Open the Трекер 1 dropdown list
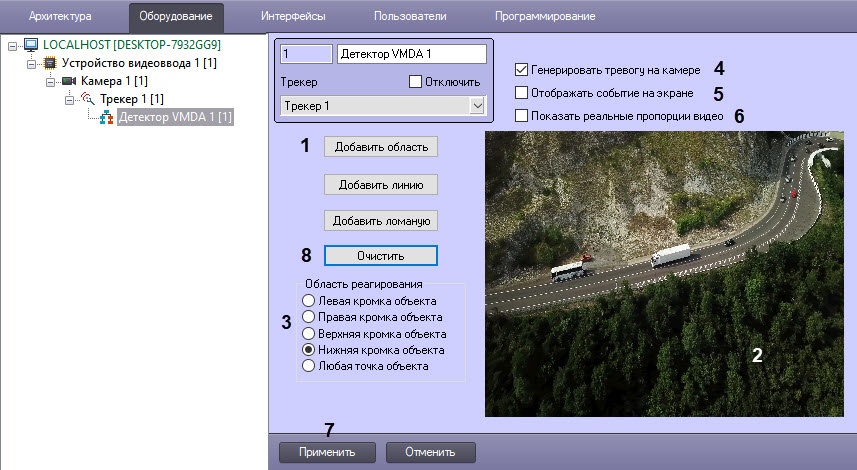Viewport: 857px width, 470px height. pos(476,106)
